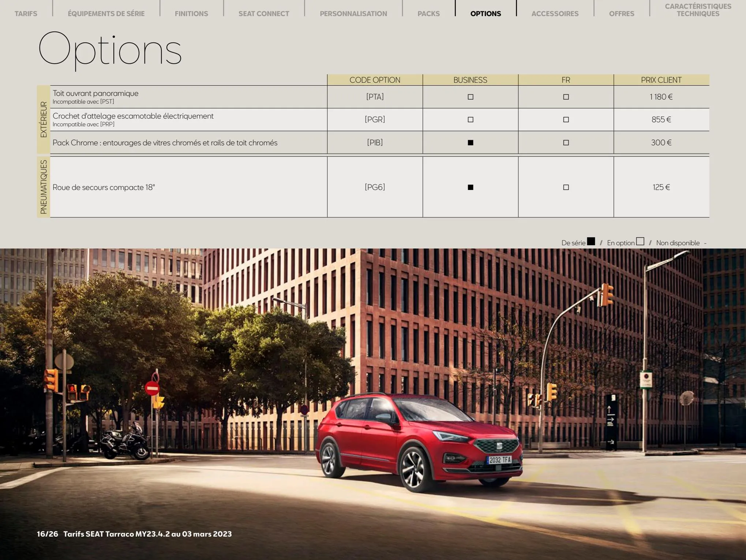Click Business filled square for Roue de secours
Image resolution: width=746 pixels, height=560 pixels.
point(471,187)
